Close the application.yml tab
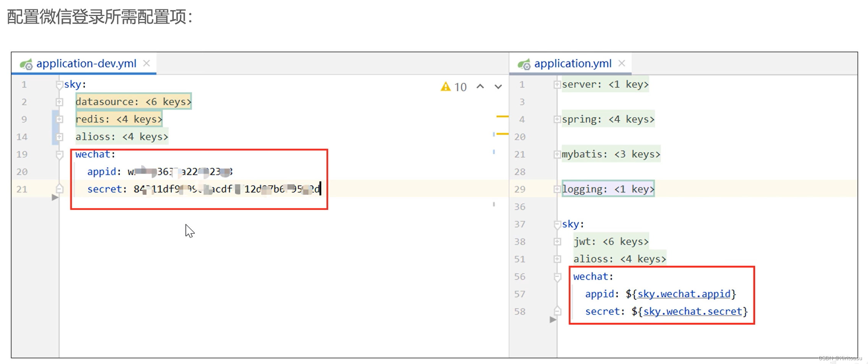This screenshot has width=868, height=364. click(x=622, y=63)
